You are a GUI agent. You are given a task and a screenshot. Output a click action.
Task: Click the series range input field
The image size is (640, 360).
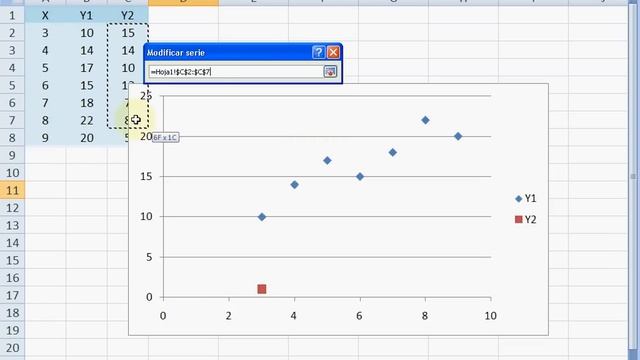pyautogui.click(x=236, y=72)
